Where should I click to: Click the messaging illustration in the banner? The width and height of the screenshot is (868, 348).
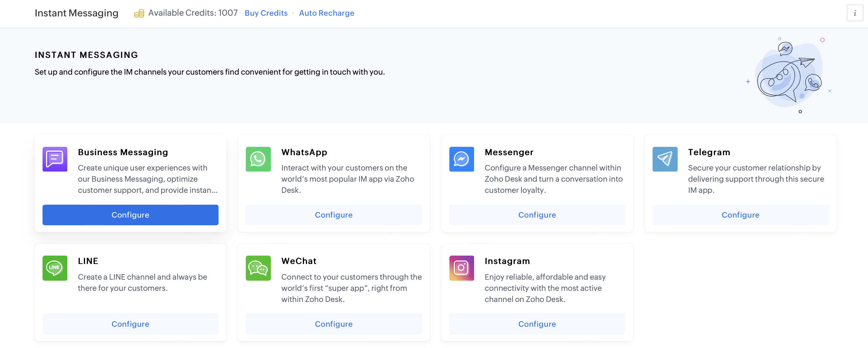789,75
